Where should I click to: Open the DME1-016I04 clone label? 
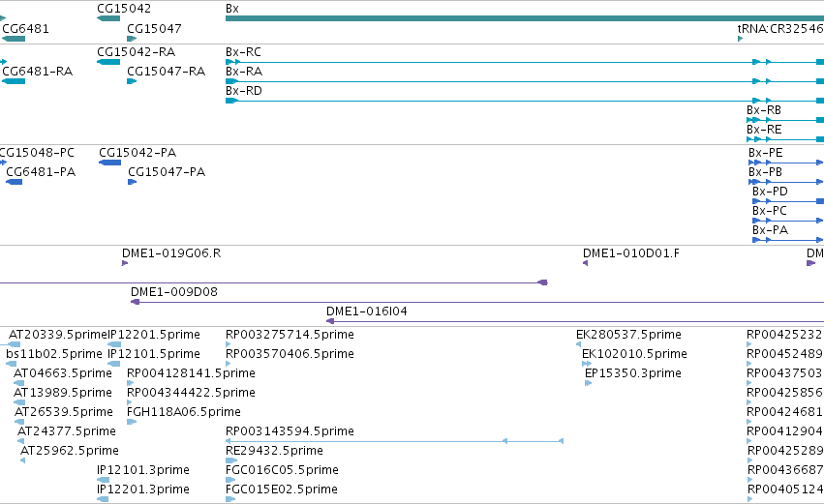pyautogui.click(x=367, y=311)
